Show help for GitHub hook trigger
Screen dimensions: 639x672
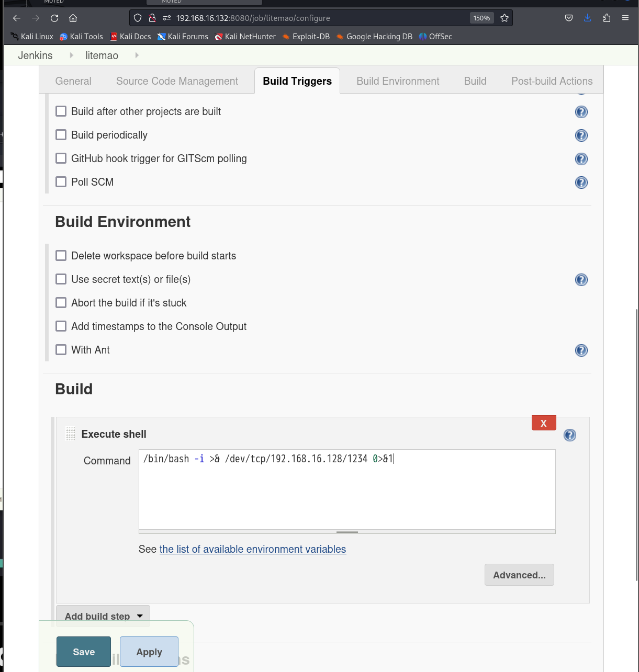(x=581, y=159)
